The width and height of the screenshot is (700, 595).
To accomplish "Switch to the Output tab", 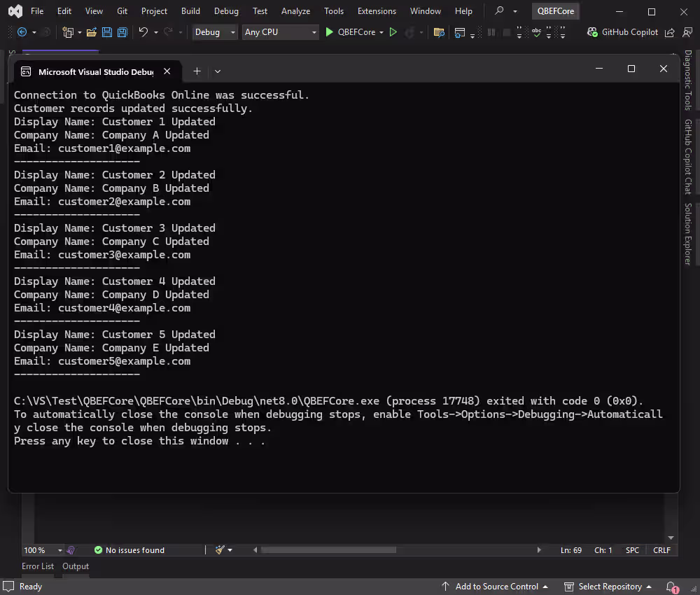I will click(76, 566).
